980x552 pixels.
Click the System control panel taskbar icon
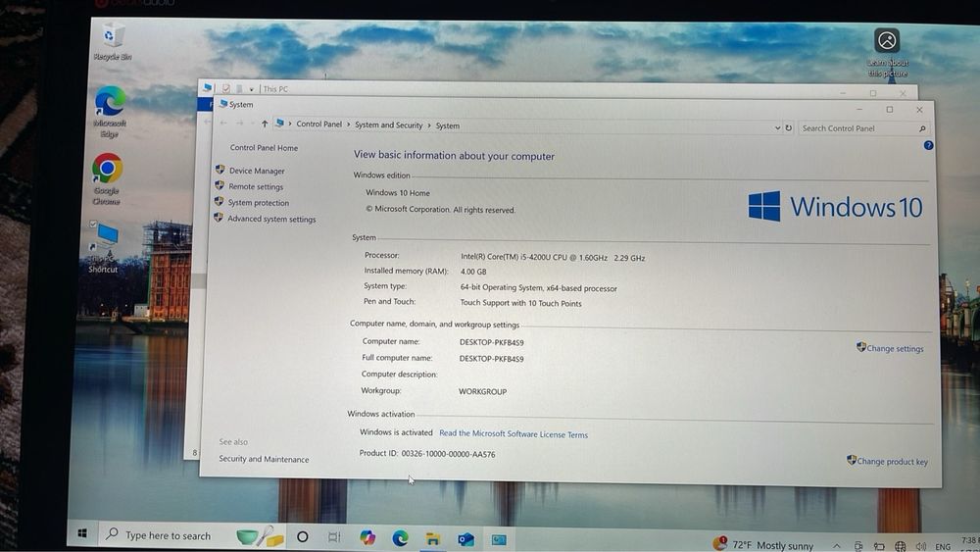(x=499, y=539)
